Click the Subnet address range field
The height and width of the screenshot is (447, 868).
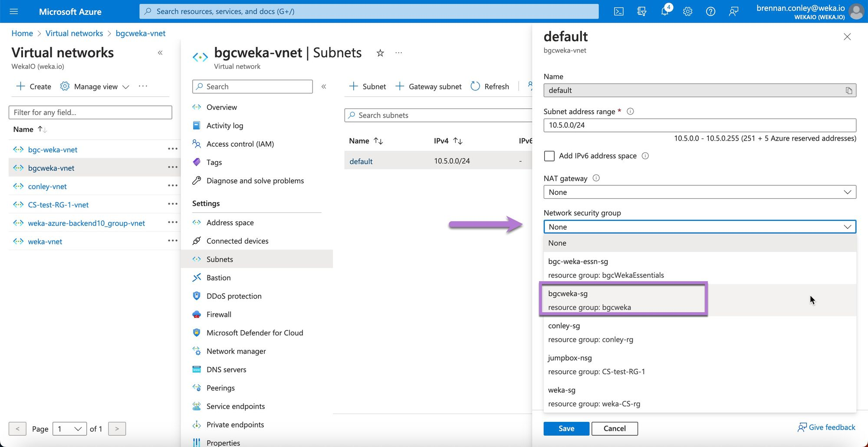pos(699,125)
